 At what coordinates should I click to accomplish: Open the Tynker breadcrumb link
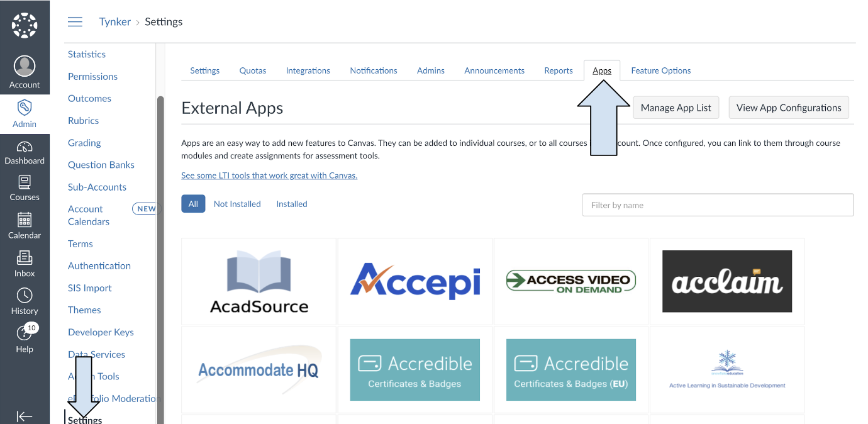click(115, 22)
